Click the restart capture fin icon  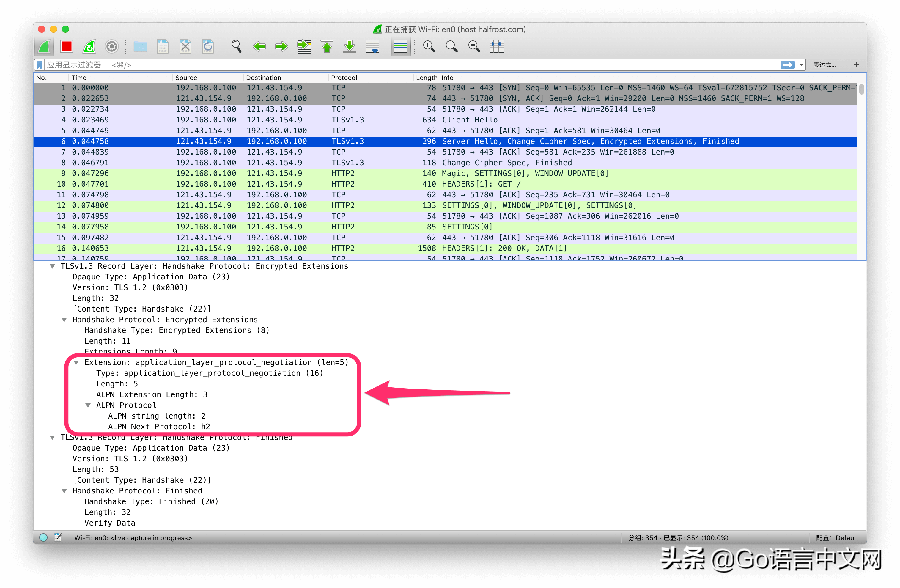(x=89, y=46)
